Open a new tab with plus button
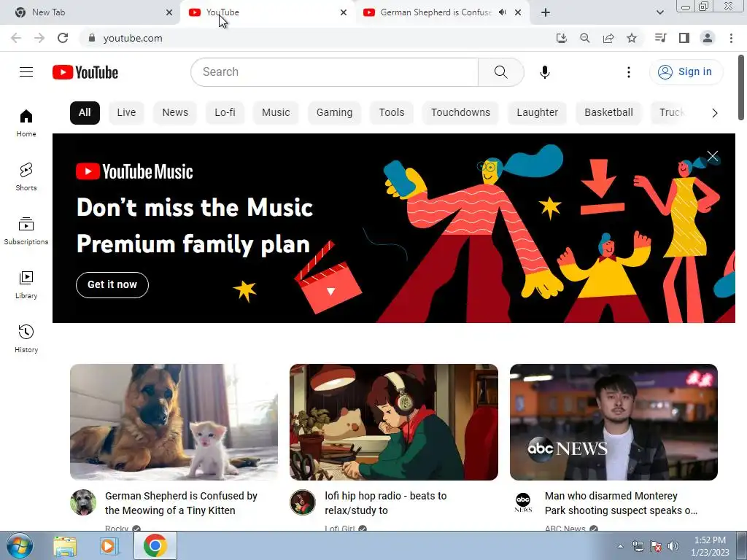 [x=546, y=12]
